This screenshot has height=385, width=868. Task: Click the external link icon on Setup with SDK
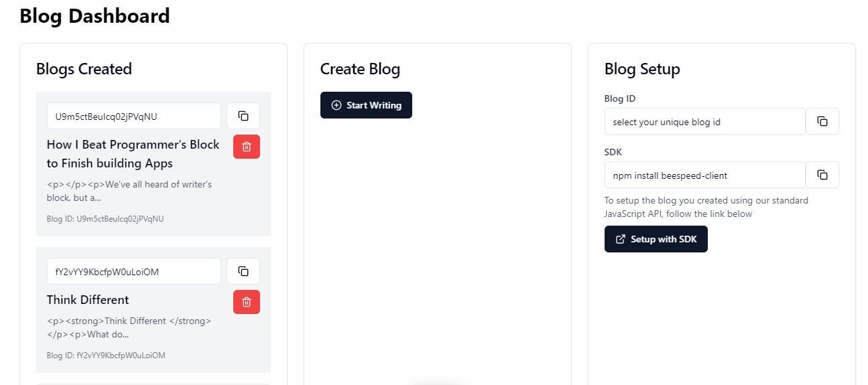(621, 239)
